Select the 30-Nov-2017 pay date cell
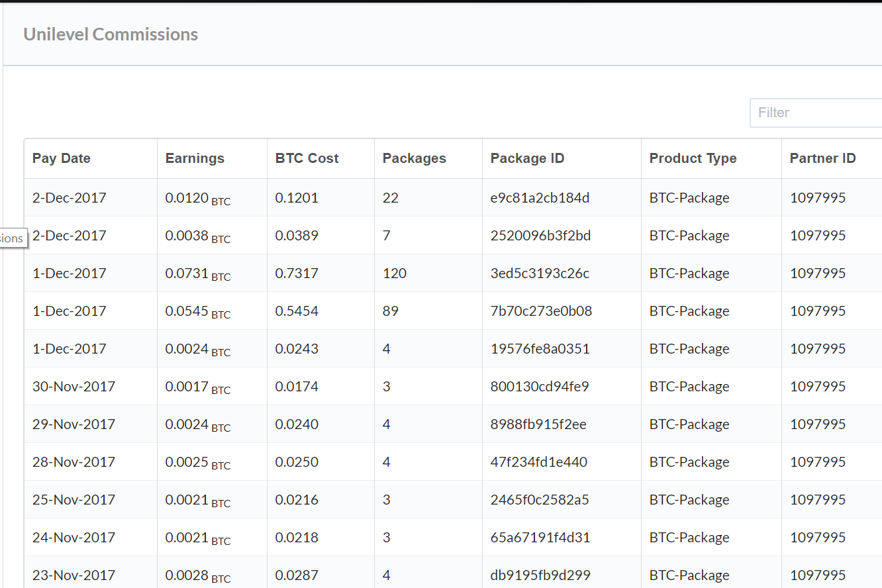Image resolution: width=882 pixels, height=588 pixels. pos(73,387)
